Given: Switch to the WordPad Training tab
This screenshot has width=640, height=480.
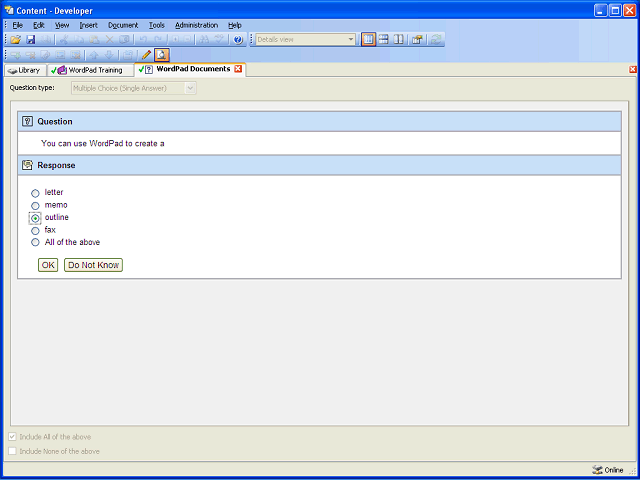Looking at the screenshot, I should point(91,70).
